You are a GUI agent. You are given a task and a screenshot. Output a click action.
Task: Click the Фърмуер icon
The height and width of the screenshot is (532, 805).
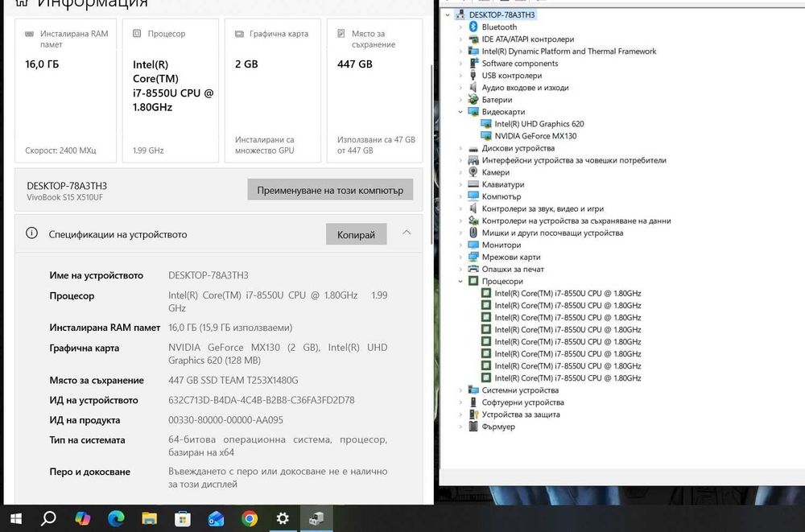click(x=473, y=427)
